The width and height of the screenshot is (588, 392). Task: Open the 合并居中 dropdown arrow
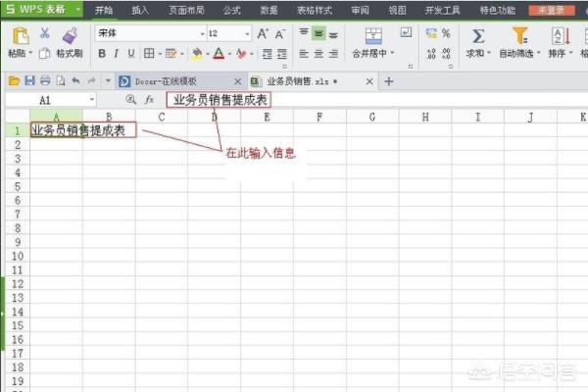[x=392, y=53]
